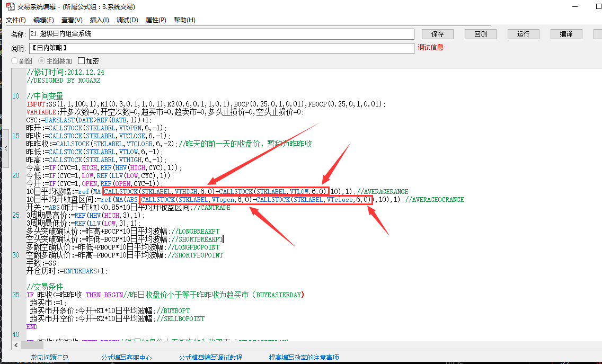This screenshot has width=602, height=364.
Task: Focus the 说明 description field
Action: coord(222,48)
